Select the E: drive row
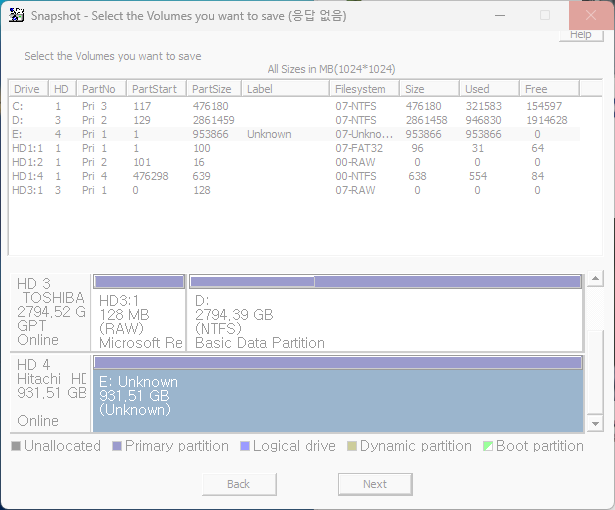 (294, 134)
